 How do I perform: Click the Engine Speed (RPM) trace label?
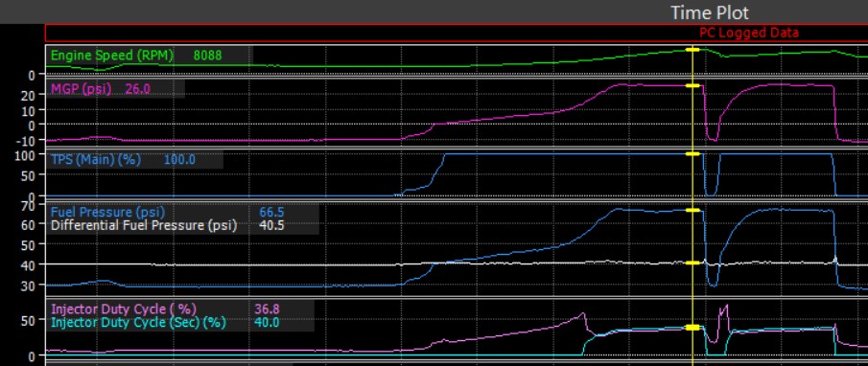tap(112, 56)
